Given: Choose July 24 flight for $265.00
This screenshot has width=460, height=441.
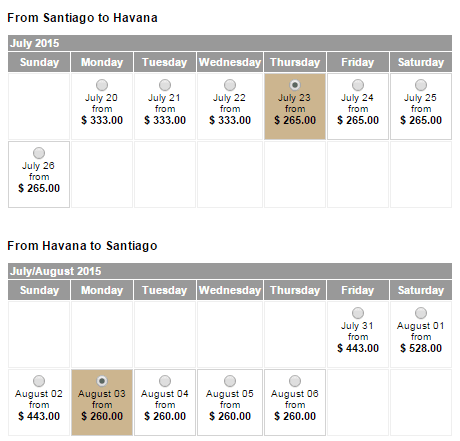Looking at the screenshot, I should [x=358, y=85].
